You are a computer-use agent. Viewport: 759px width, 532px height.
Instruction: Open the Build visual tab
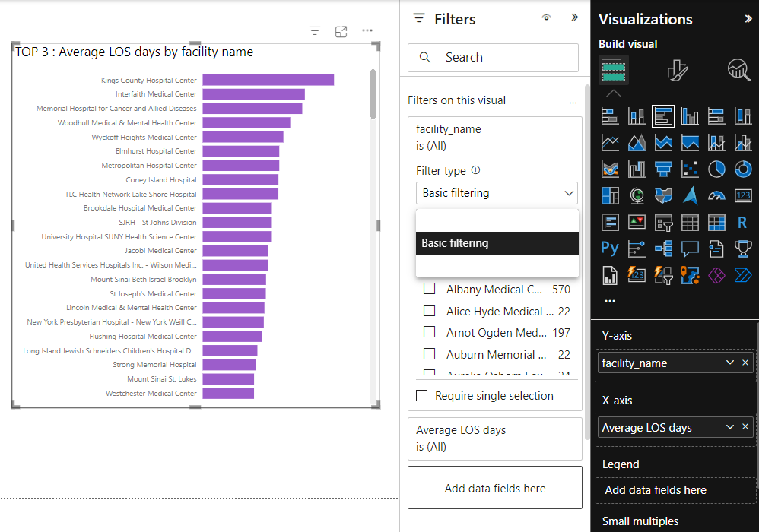click(613, 70)
